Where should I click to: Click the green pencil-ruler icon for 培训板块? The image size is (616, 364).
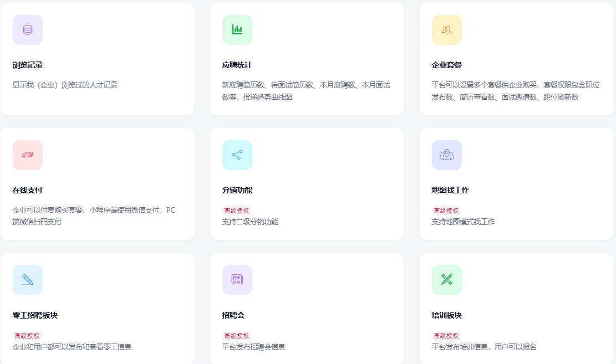click(447, 280)
